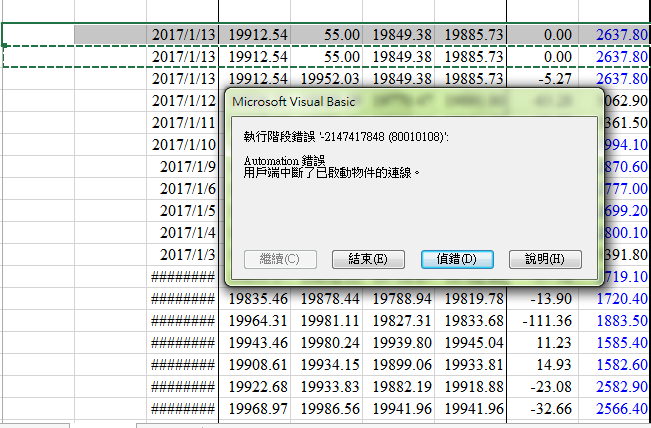Screen dimensions: 651x428
Task: Select the 19899.06 cell
Action: pyautogui.click(x=399, y=364)
